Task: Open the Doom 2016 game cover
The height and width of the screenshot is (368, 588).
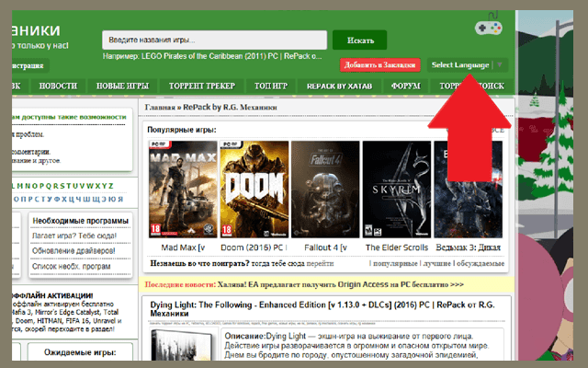Action: [253, 190]
